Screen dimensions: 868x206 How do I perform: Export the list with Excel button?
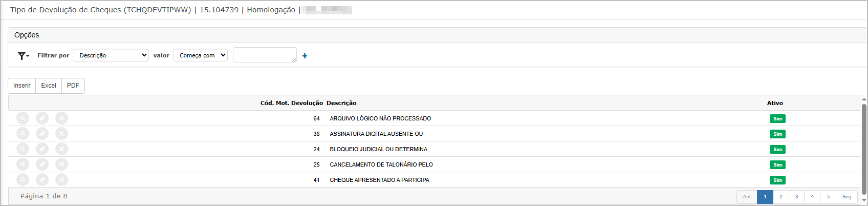[x=49, y=86]
